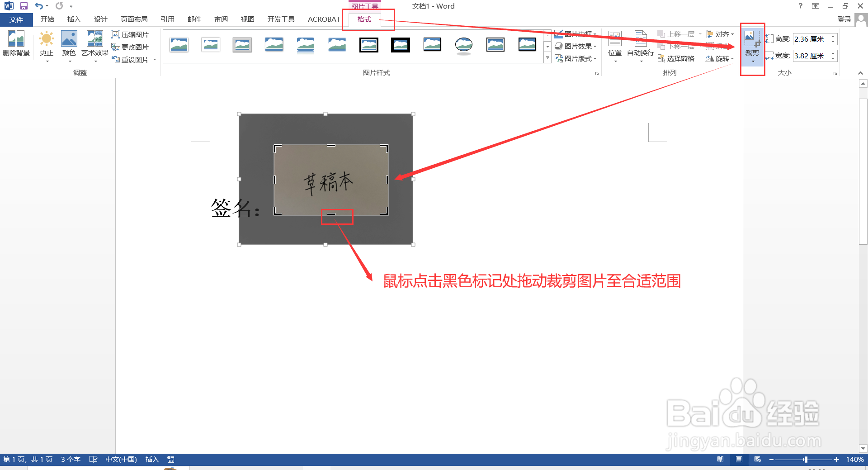
Task: Open the 插入 ribbon tab
Action: coord(74,19)
